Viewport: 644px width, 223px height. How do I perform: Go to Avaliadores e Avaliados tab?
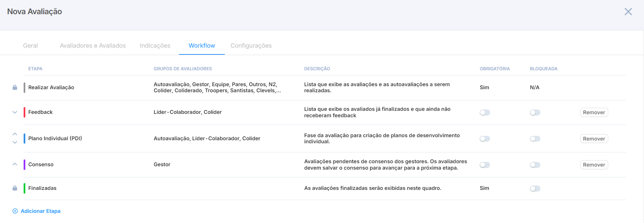click(93, 46)
